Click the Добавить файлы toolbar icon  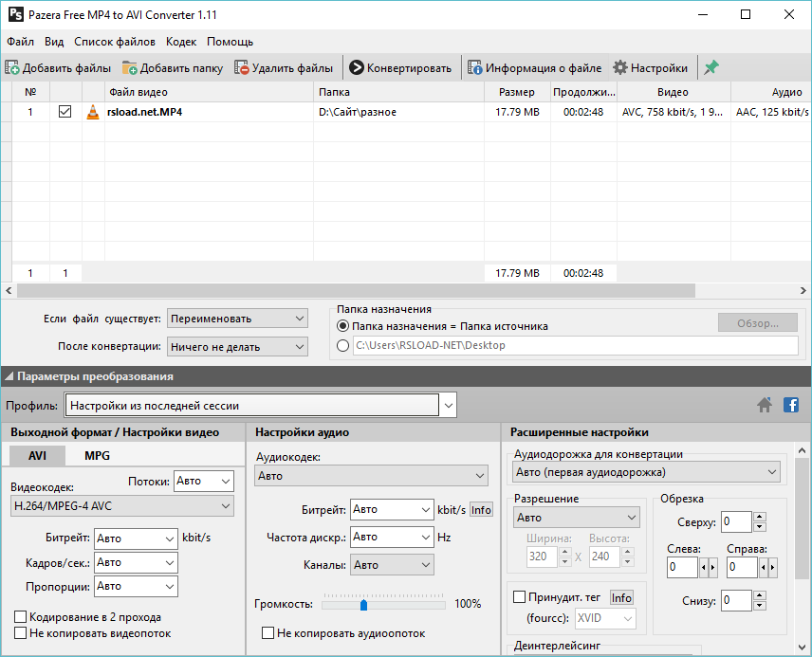click(x=13, y=68)
